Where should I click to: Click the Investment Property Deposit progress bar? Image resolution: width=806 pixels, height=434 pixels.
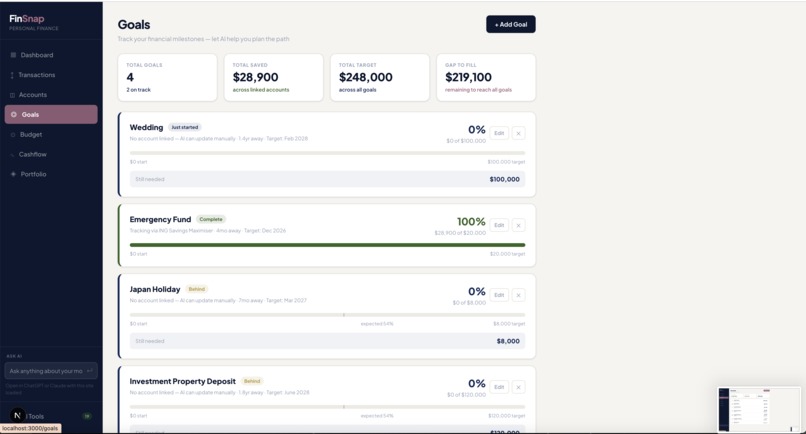tap(327, 407)
